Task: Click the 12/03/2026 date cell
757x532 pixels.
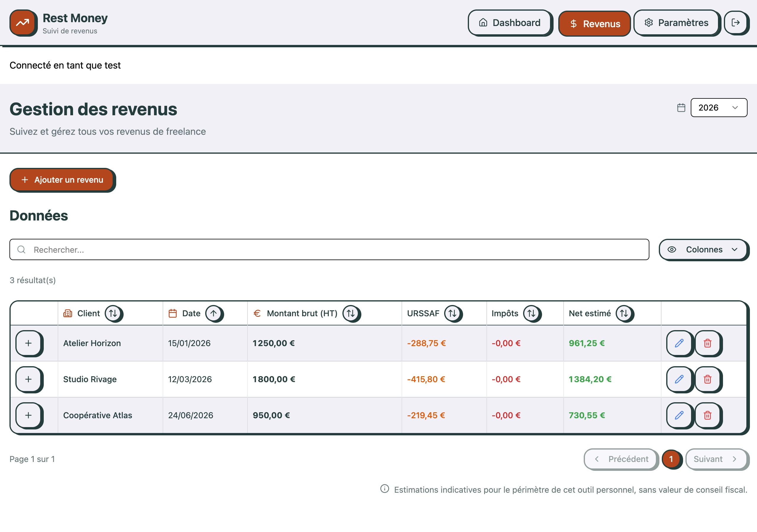Action: 190,379
